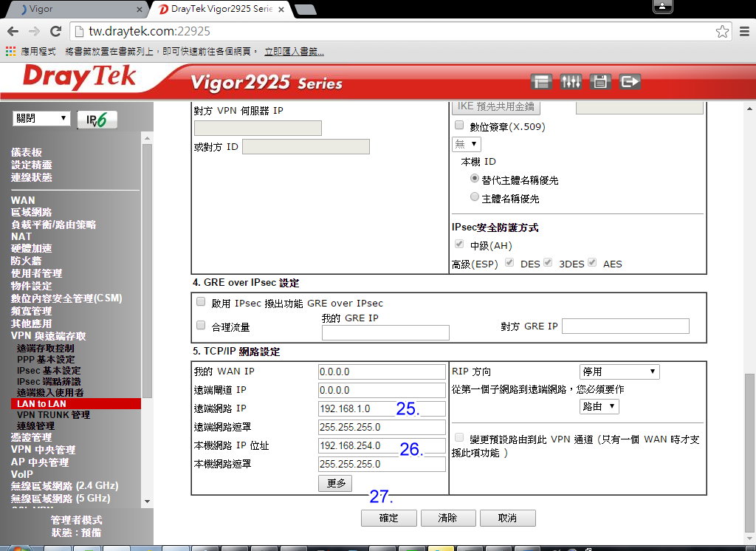756x551 pixels.
Task: Open the 路由 dropdown
Action: (599, 406)
